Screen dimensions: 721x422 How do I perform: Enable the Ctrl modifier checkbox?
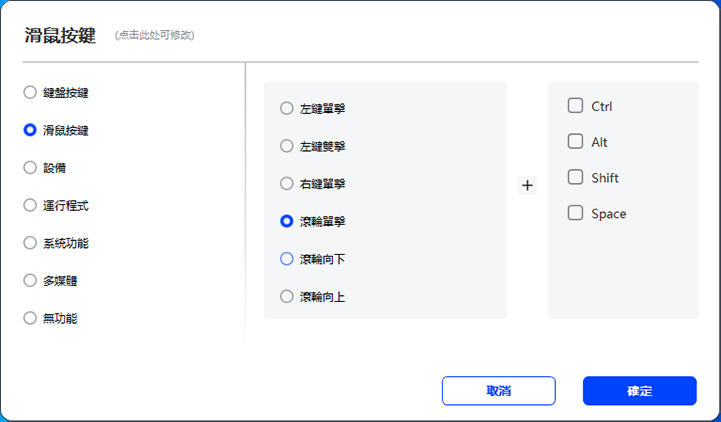point(575,105)
